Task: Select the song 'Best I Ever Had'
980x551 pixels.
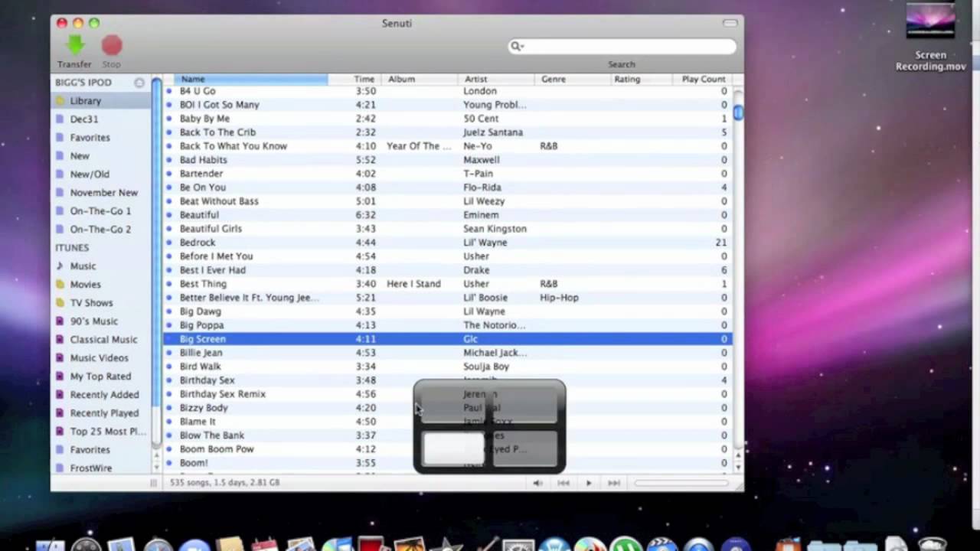Action: [x=448, y=270]
